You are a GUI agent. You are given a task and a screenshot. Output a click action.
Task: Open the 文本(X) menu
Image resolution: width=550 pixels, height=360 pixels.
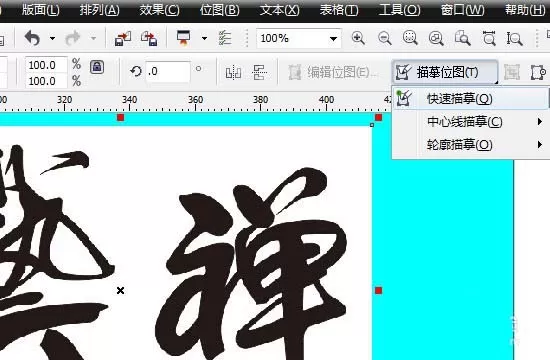pyautogui.click(x=280, y=10)
